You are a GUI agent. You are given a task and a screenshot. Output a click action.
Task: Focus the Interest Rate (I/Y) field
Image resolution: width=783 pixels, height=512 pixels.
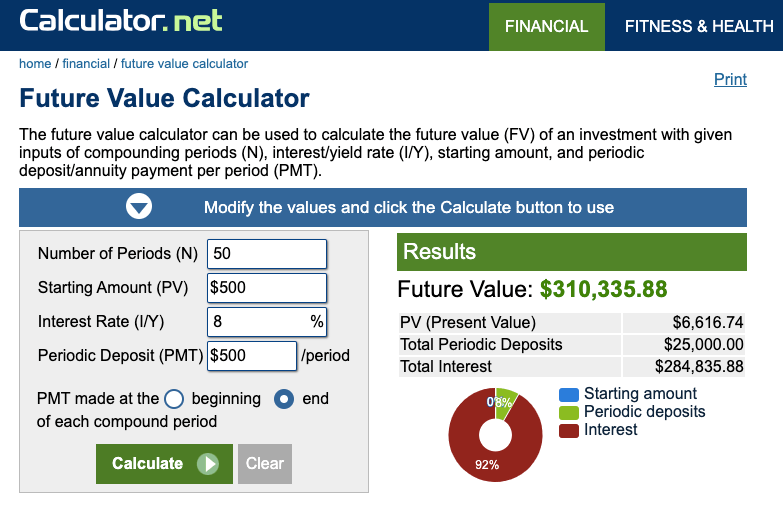tap(258, 322)
